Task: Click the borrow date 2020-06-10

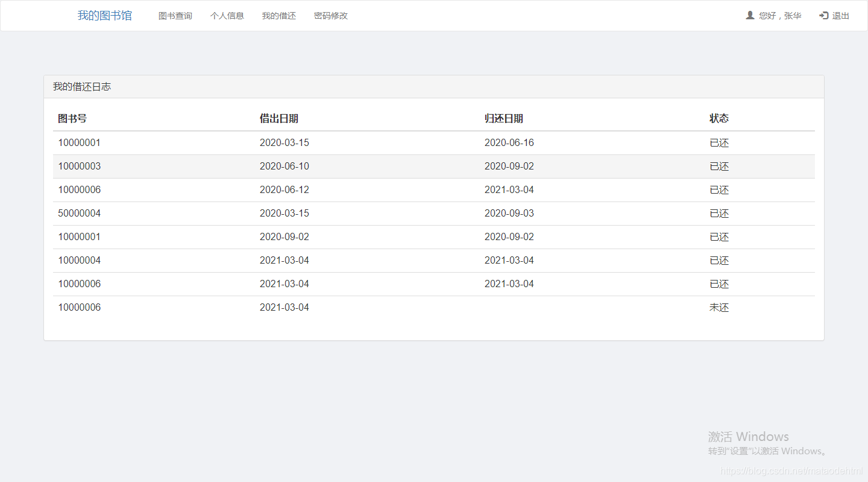Action: pyautogui.click(x=285, y=166)
